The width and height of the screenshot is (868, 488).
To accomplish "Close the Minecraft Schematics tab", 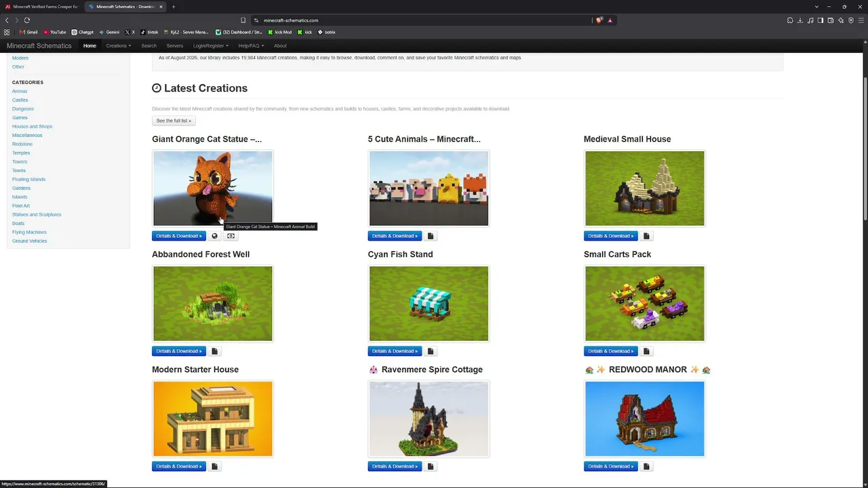I will click(161, 7).
